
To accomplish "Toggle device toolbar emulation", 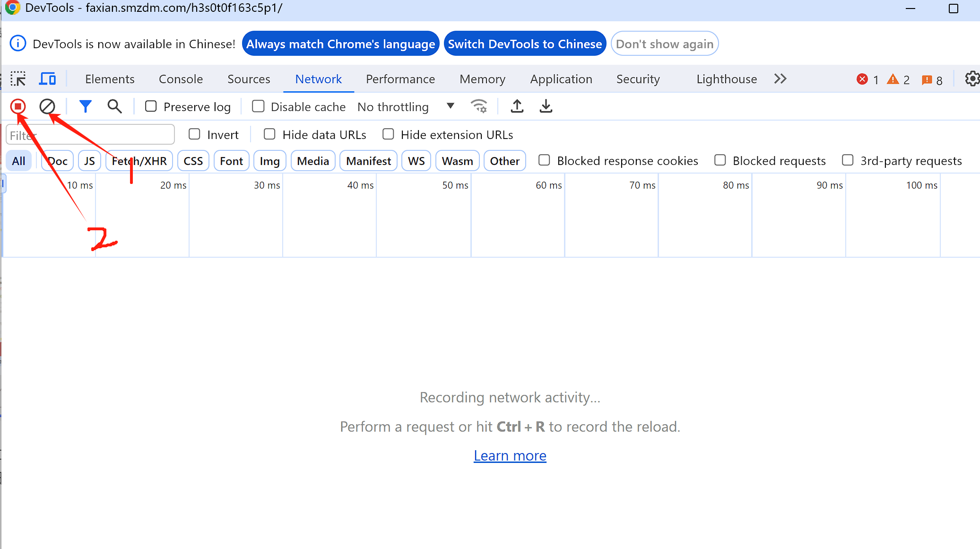I will click(47, 78).
